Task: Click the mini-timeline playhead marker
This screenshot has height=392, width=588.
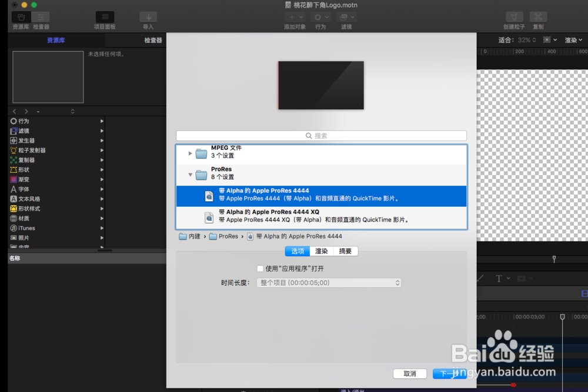Action: tap(554, 259)
